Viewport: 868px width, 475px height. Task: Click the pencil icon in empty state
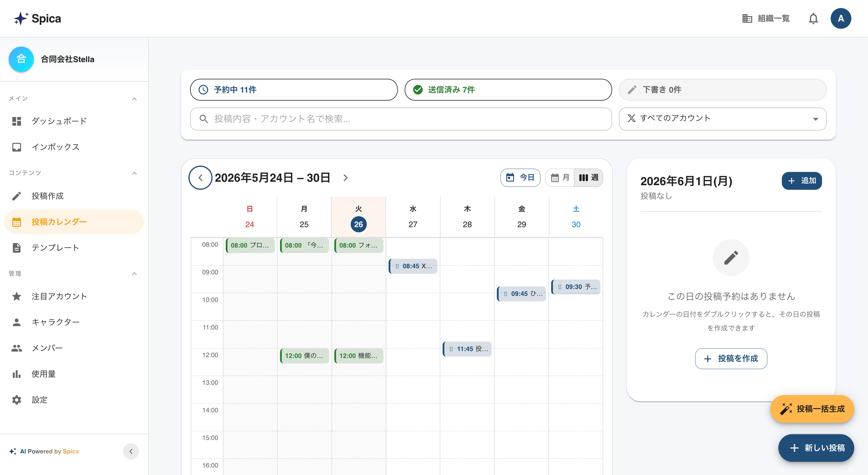click(x=731, y=258)
